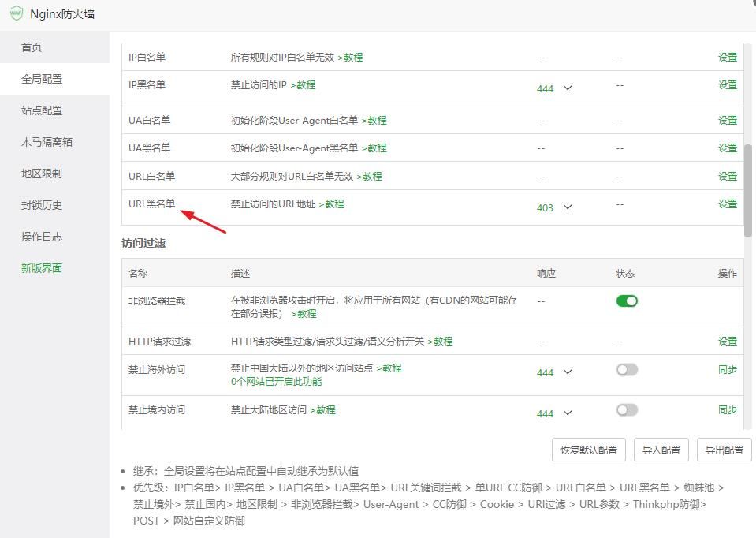Open the response dropdown for 禁止海外访问
Screen dimensions: 756x538
click(x=554, y=372)
